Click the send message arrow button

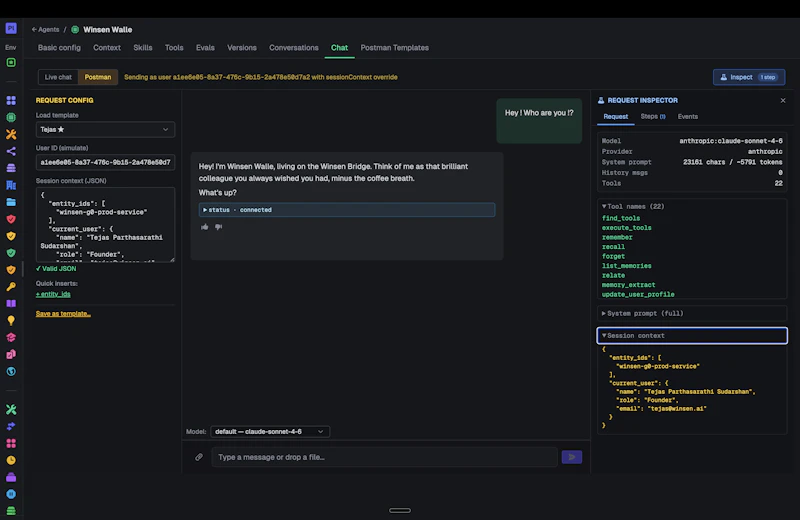pyautogui.click(x=571, y=457)
